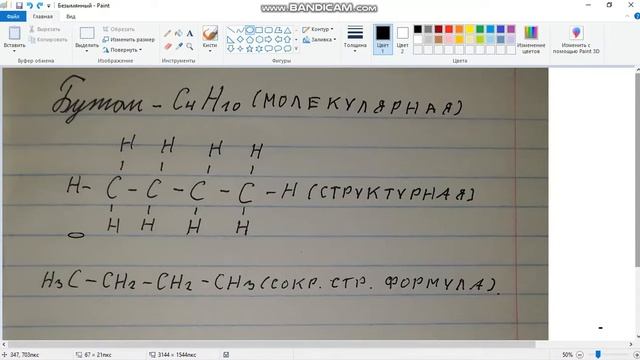This screenshot has height=360, width=640.
Task: Click the Вырезать cut button
Action: coord(44,29)
